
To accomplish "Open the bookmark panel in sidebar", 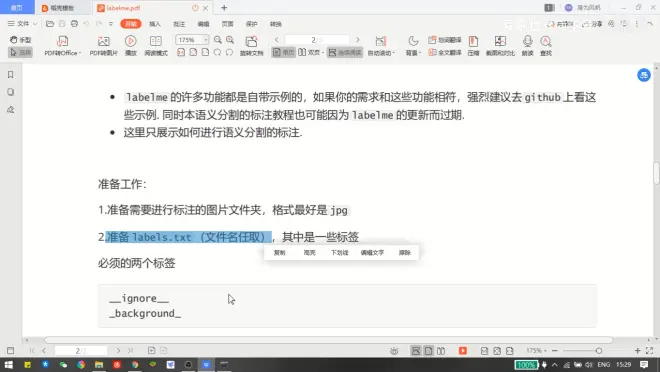I will 11,74.
